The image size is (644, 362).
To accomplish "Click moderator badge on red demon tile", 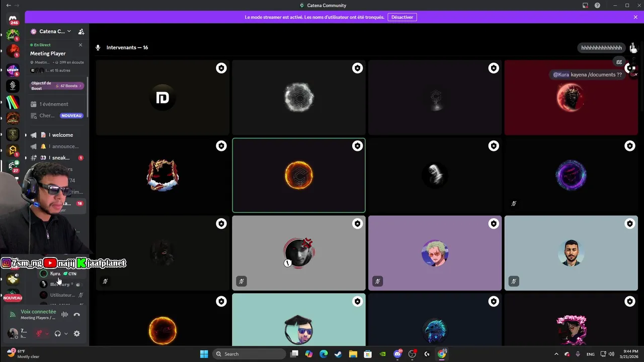I will 630,68.
